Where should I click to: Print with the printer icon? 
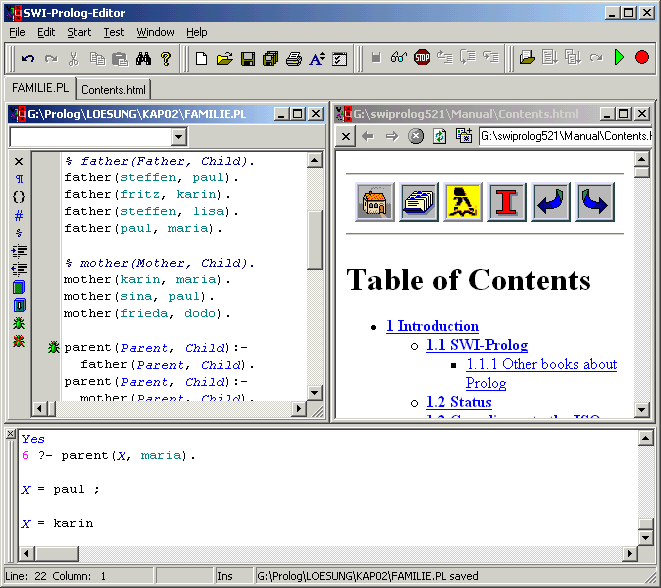coord(294,58)
